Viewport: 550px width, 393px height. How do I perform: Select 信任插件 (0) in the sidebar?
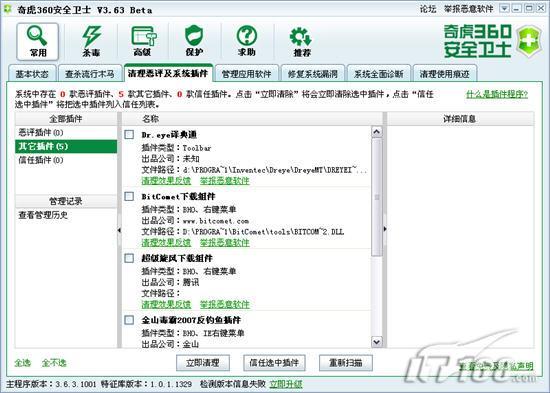[66, 160]
